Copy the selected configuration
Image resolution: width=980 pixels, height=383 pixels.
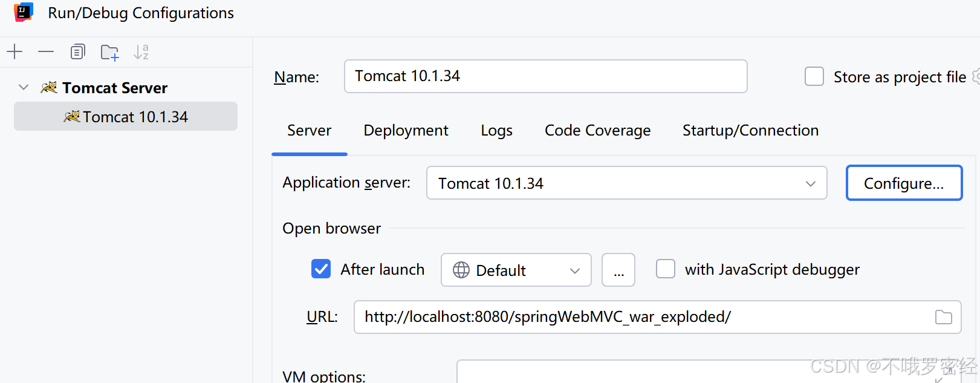pyautogui.click(x=77, y=52)
